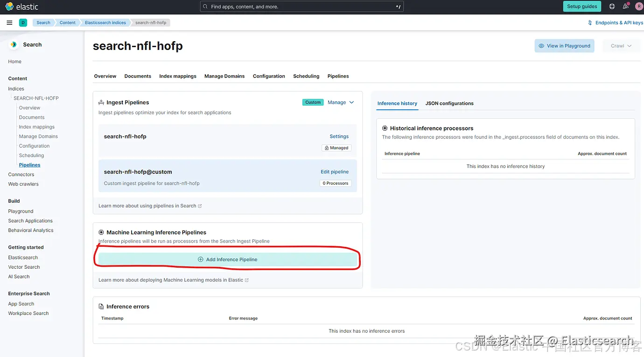
Task: Open Search Applications in sidebar
Action: click(30, 221)
